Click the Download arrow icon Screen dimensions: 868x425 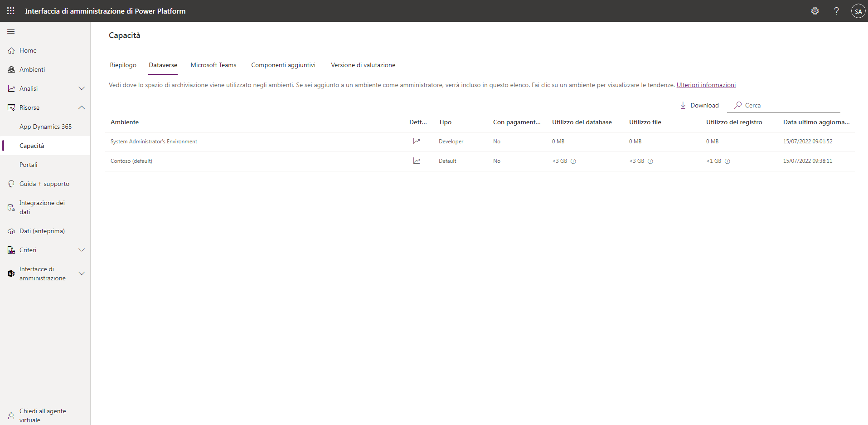(683, 105)
